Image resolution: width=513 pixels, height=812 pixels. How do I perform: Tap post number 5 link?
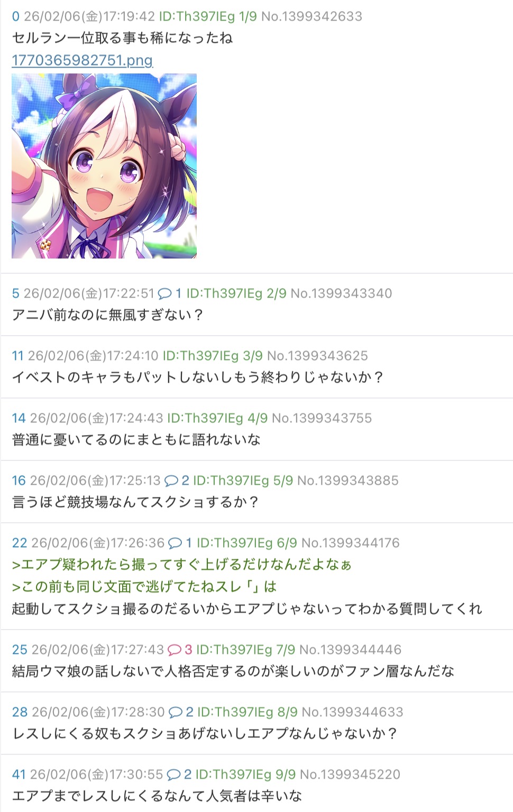click(15, 293)
